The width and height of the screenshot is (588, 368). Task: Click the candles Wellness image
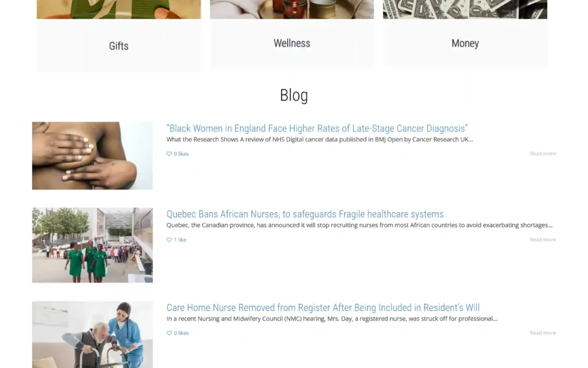pos(292,9)
